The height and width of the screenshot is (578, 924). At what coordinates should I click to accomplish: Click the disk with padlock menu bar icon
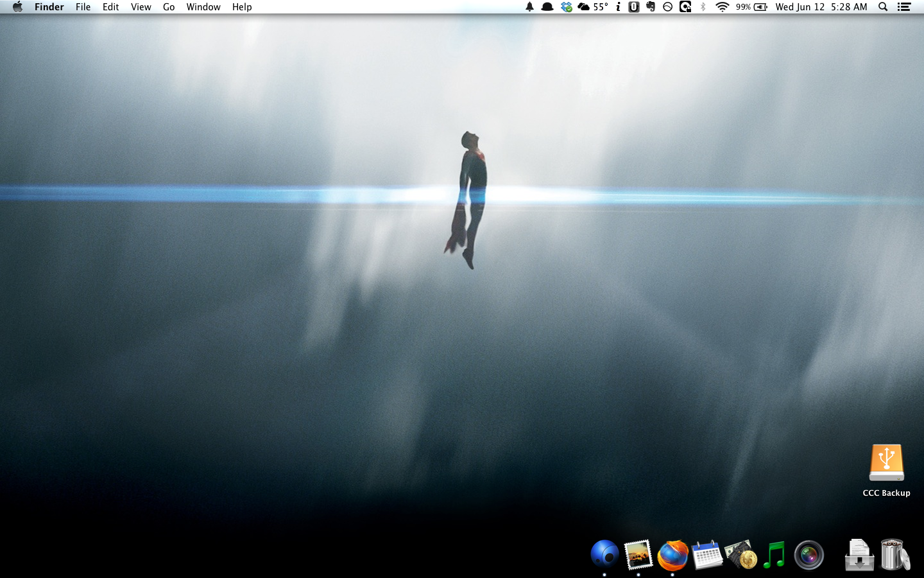(x=685, y=7)
